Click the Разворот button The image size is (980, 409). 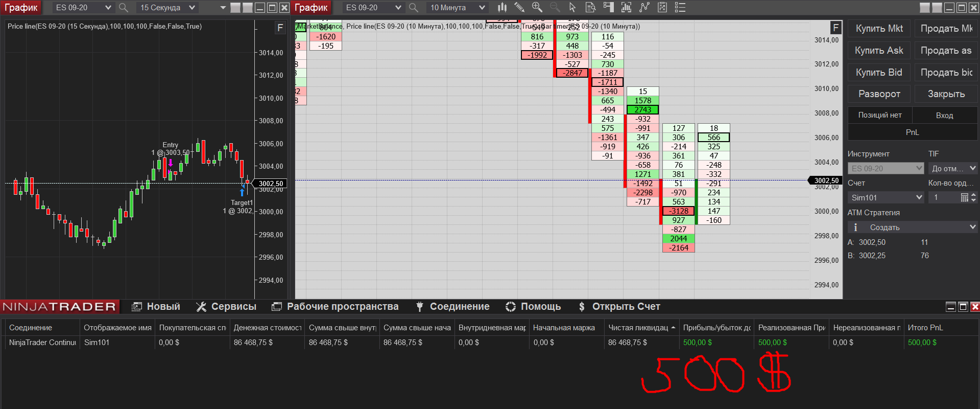coord(879,94)
